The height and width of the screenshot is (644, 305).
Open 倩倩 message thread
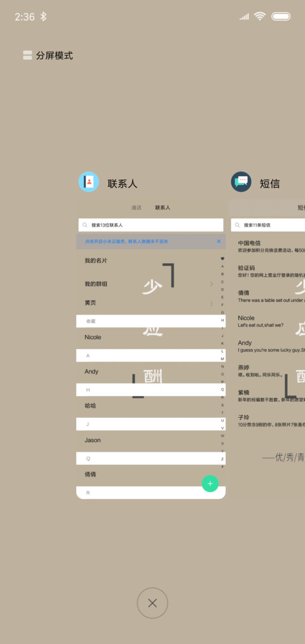point(268,296)
